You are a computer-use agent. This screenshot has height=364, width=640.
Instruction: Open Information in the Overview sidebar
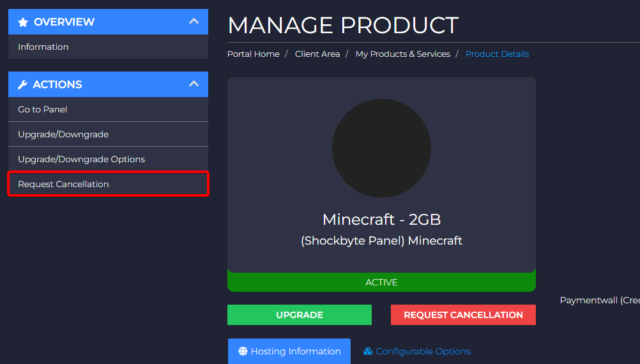point(108,47)
